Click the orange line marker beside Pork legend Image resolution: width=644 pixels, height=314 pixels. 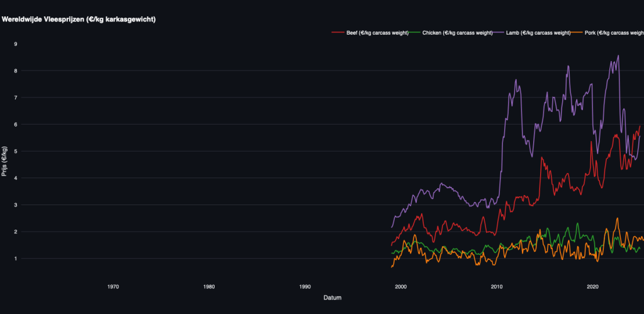point(576,32)
